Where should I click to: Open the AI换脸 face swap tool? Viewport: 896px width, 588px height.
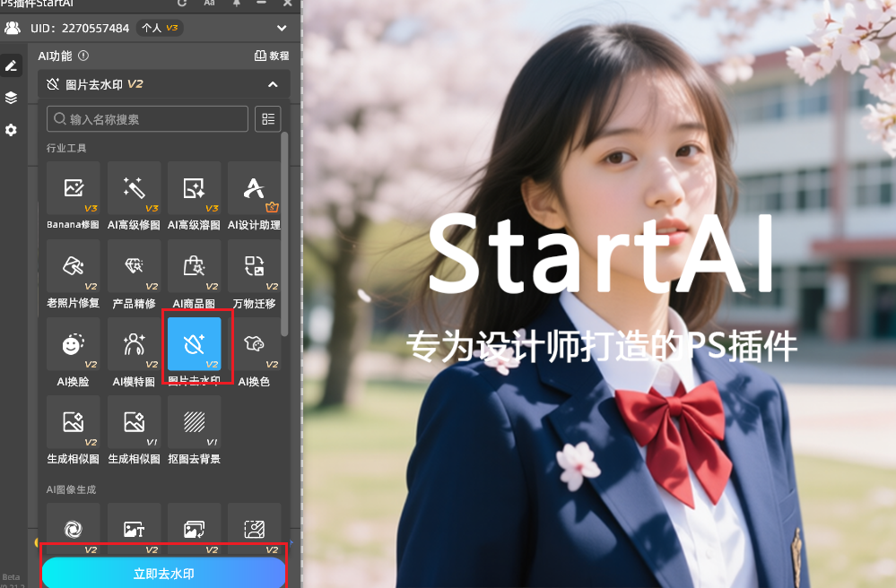[74, 344]
